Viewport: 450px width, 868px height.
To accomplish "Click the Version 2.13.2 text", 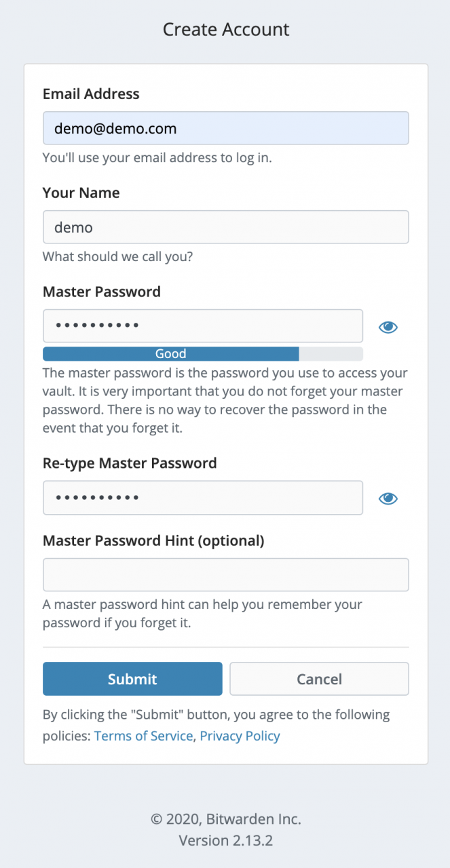I will tap(225, 840).
